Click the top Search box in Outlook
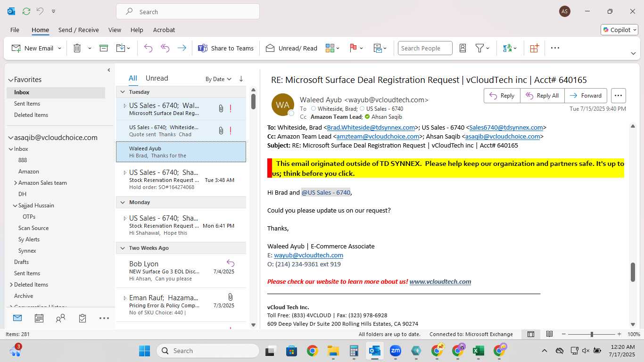This screenshot has height=362, width=644. click(188, 12)
